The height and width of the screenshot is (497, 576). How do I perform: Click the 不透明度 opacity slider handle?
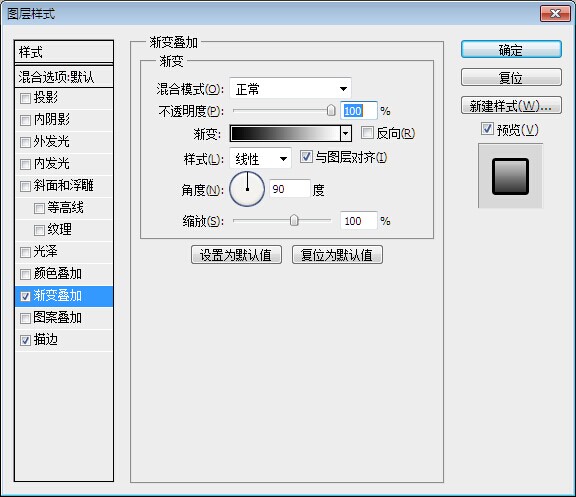pyautogui.click(x=331, y=110)
